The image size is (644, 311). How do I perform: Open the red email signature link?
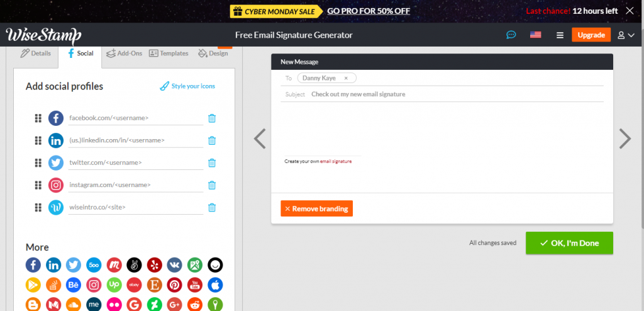click(336, 162)
